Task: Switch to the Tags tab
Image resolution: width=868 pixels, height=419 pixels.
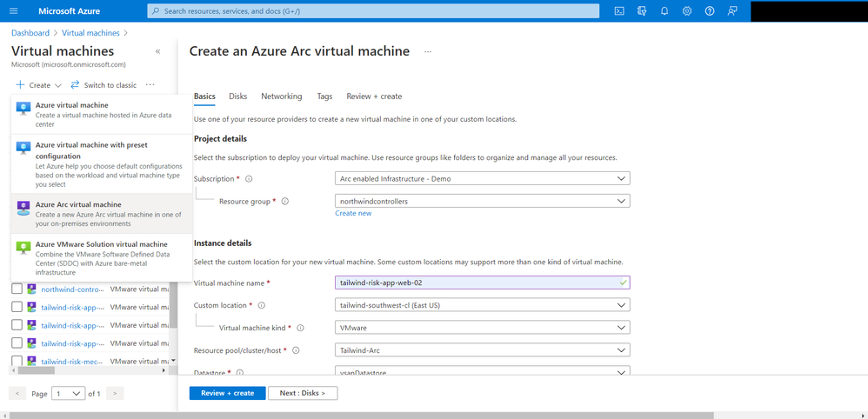Action: click(325, 96)
